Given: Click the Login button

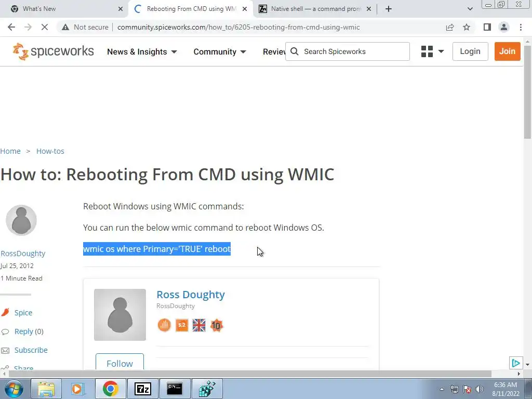Looking at the screenshot, I should pos(470,51).
